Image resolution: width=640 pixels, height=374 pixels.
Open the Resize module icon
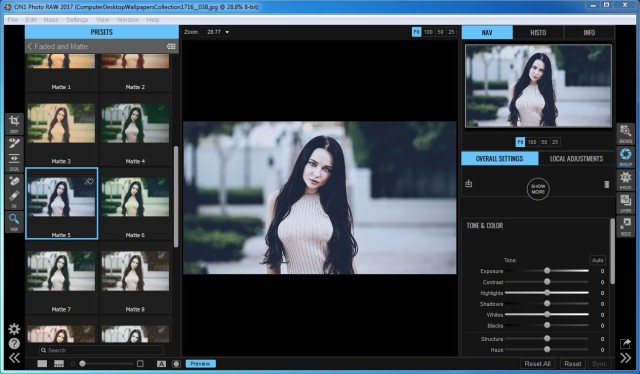(625, 226)
